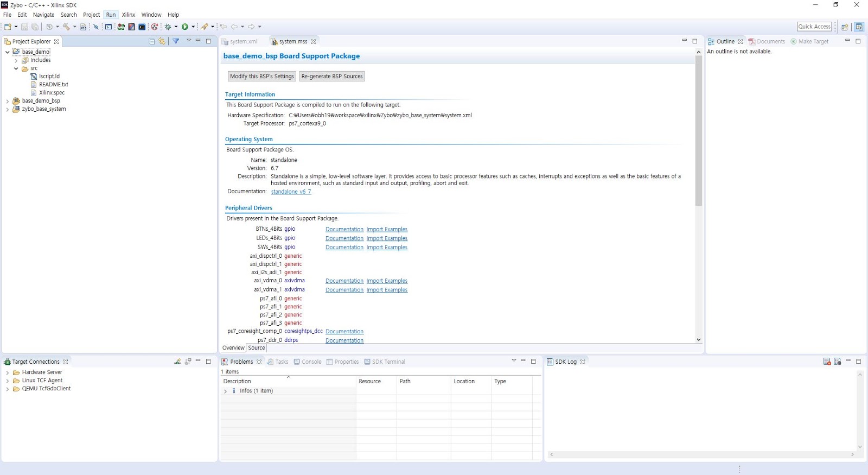
Task: Open the New wizard dropdown arrow
Action: point(16,27)
